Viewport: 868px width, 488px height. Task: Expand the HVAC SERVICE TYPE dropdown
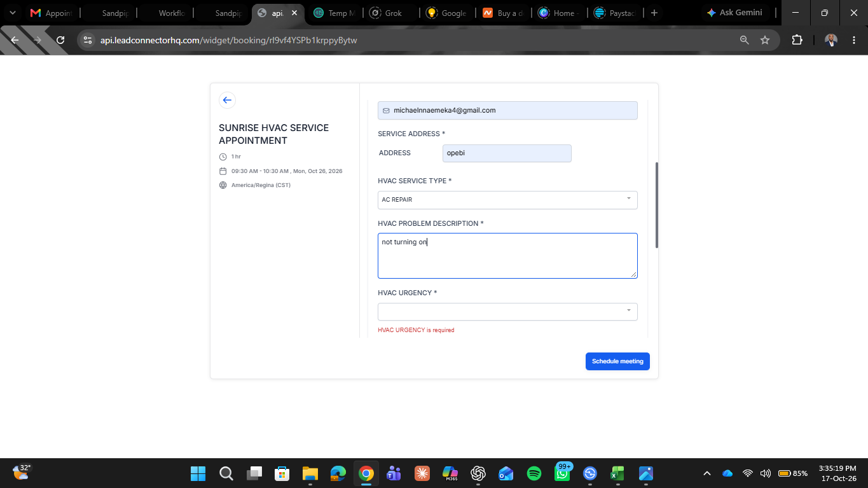coord(507,200)
